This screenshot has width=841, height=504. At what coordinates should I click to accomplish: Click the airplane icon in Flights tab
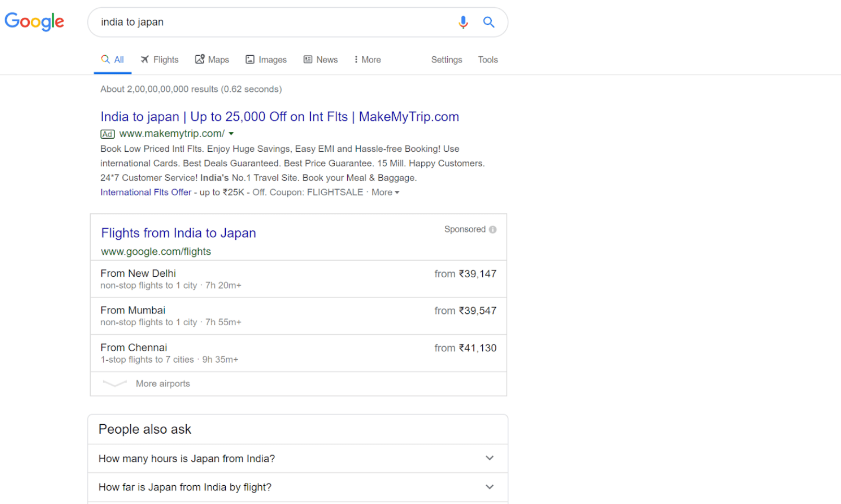pos(145,59)
